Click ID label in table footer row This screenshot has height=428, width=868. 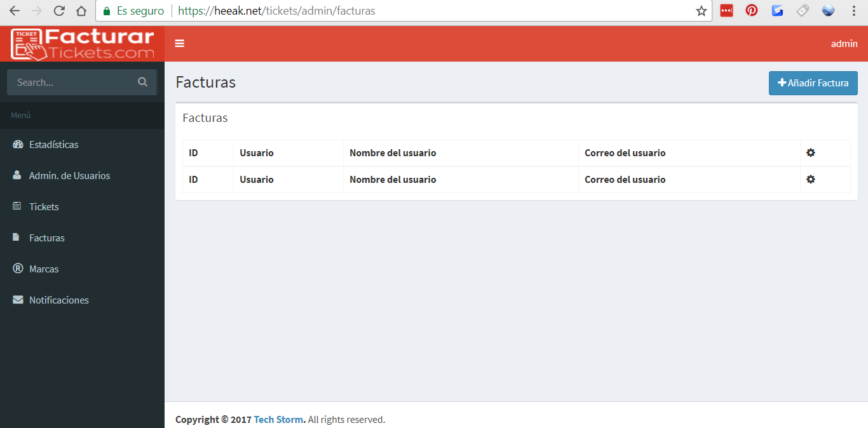193,179
